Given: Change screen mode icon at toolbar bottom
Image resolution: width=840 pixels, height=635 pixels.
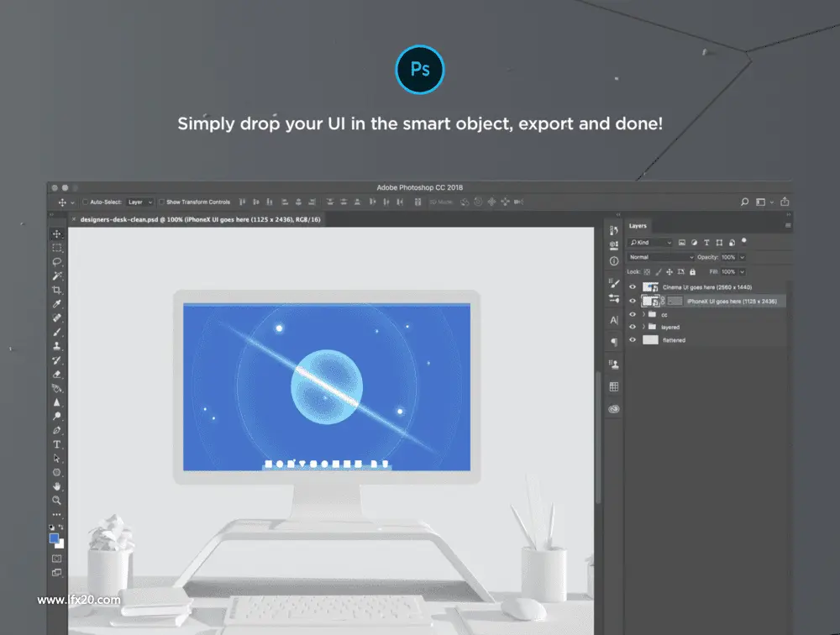Looking at the screenshot, I should coord(56,572).
